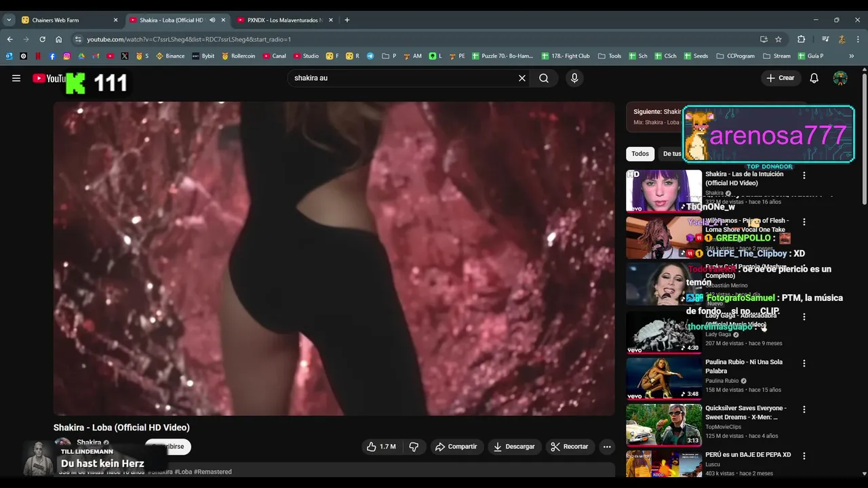Open the Netflix bookmark
The image size is (868, 488).
[38, 56]
